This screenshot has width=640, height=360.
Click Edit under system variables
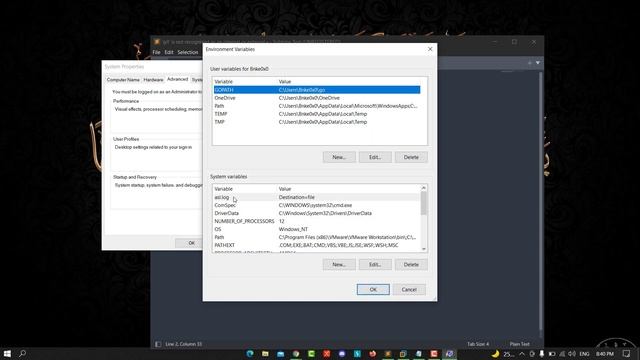click(x=375, y=264)
